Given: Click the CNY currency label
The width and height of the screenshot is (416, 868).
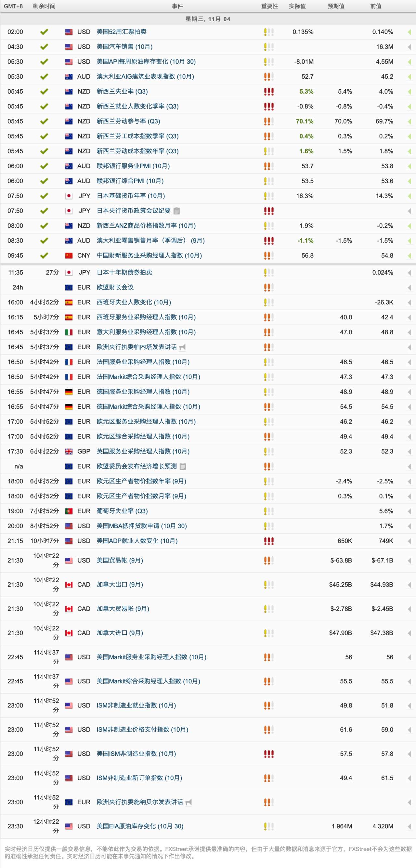Looking at the screenshot, I should (84, 255).
